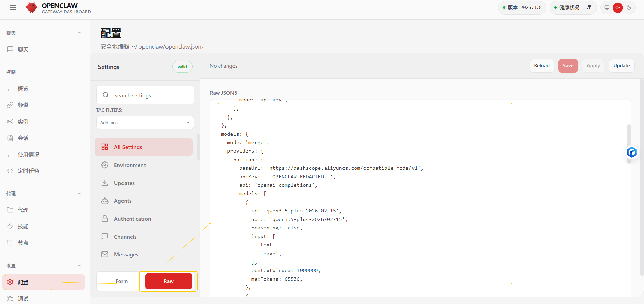The image size is (644, 304).
Task: Click the search magnifier icon
Action: [x=106, y=95]
